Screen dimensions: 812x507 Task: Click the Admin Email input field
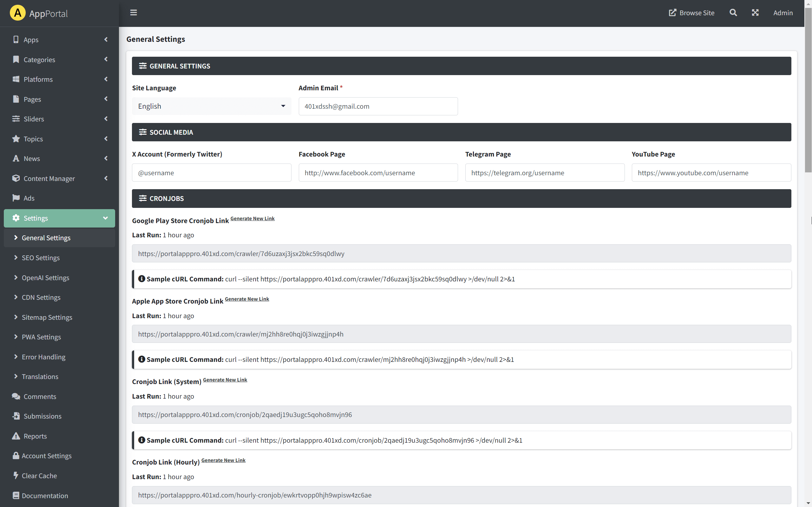tap(378, 106)
